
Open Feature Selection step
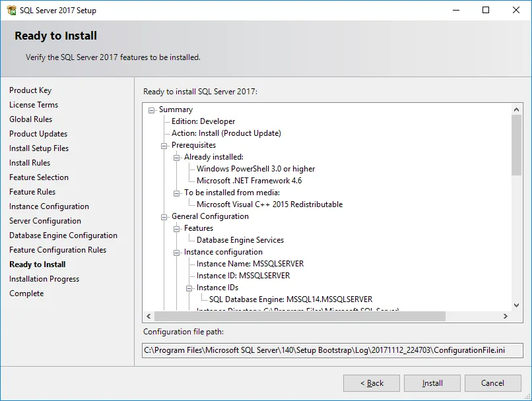(39, 177)
